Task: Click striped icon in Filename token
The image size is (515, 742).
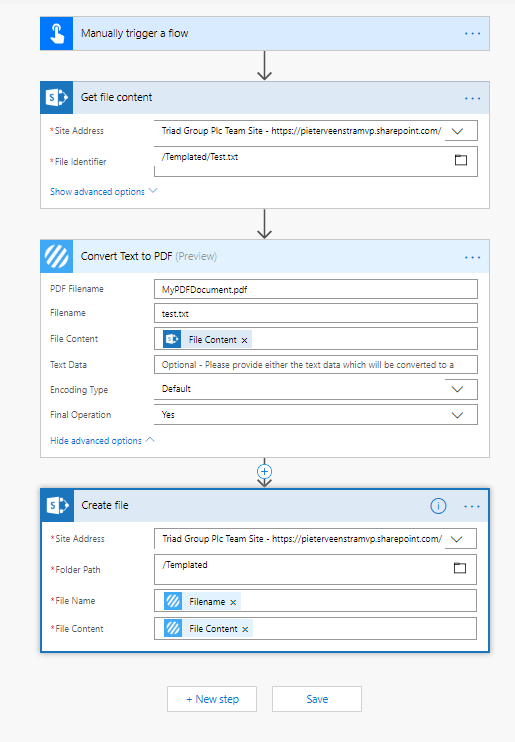Action: [173, 601]
